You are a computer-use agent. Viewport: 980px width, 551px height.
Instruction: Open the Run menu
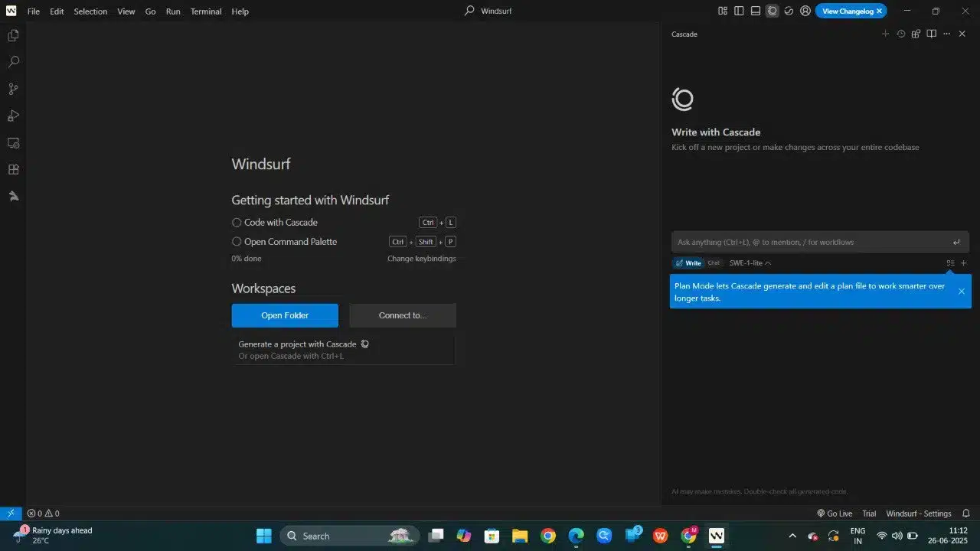(173, 11)
